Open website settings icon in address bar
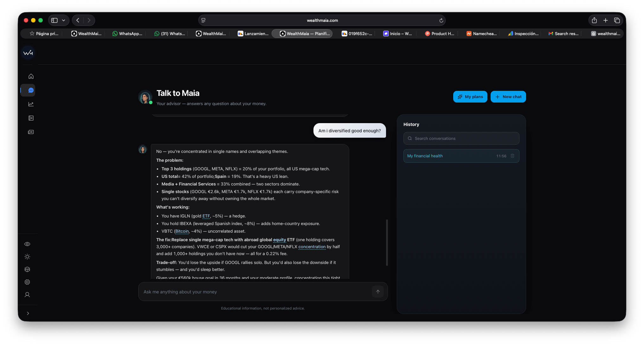The width and height of the screenshot is (644, 345). (203, 20)
